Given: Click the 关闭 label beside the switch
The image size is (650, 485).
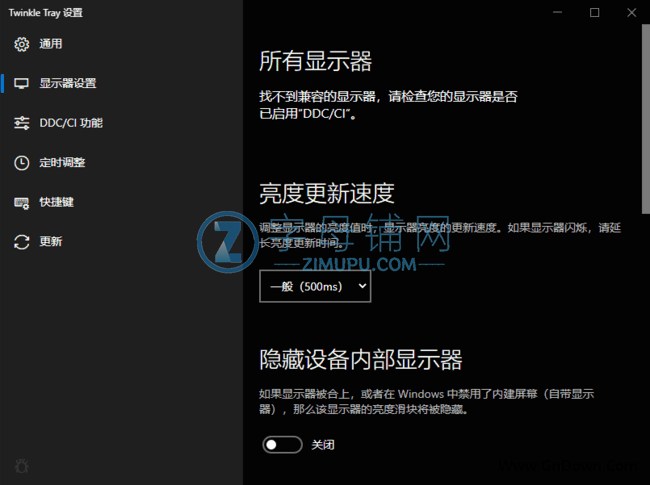Looking at the screenshot, I should pos(323,445).
